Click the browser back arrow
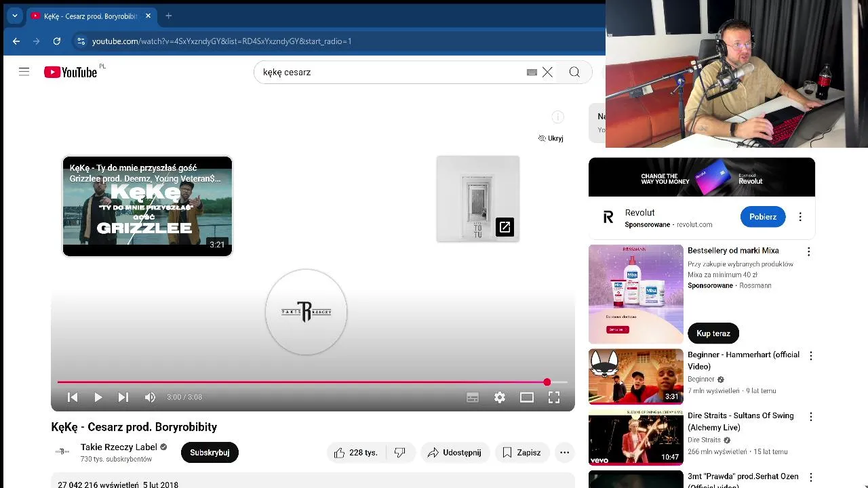The height and width of the screenshot is (488, 868). (16, 41)
